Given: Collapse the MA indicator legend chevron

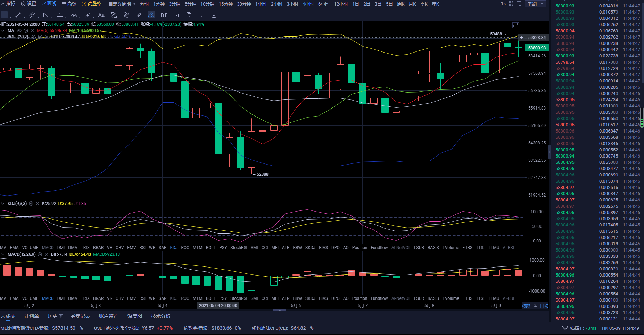Looking at the screenshot, I should pos(3,31).
